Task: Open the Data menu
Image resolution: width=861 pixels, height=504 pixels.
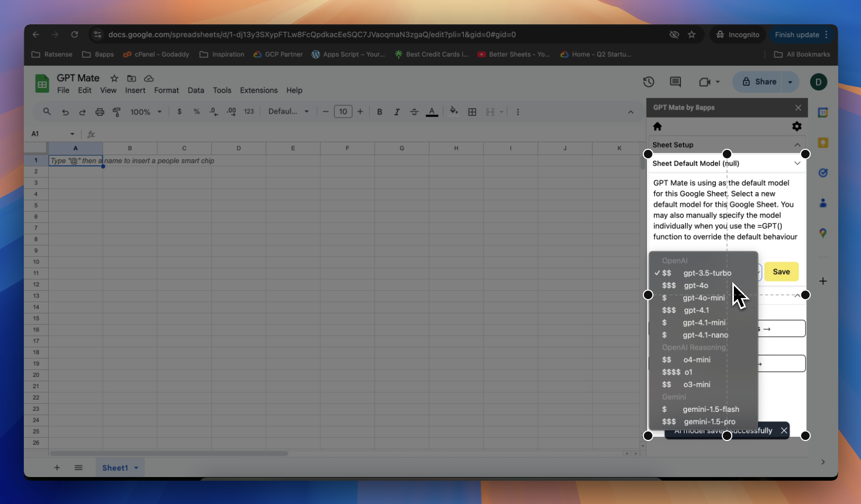Action: coord(196,90)
